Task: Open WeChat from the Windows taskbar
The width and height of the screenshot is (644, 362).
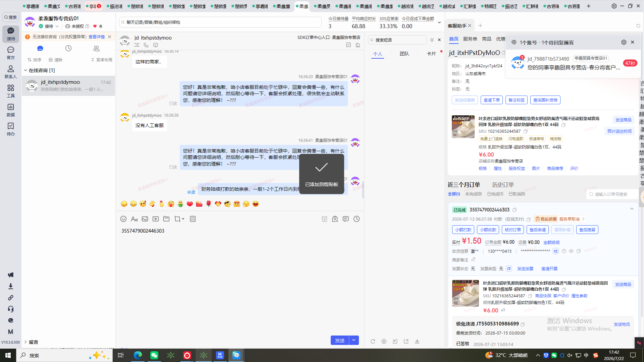Action: click(154, 355)
